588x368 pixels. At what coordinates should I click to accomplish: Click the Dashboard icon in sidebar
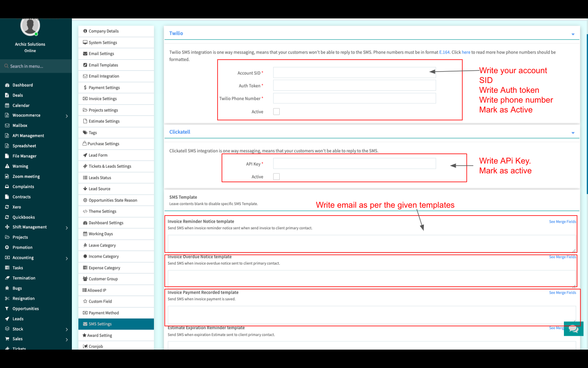[x=7, y=85]
